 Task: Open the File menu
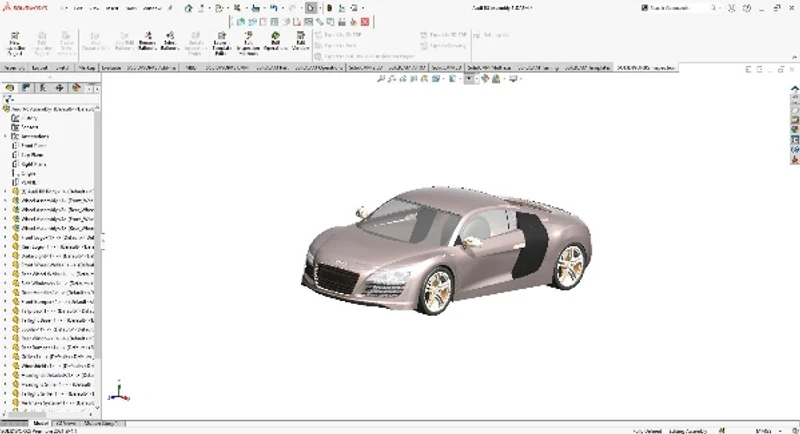[63, 8]
